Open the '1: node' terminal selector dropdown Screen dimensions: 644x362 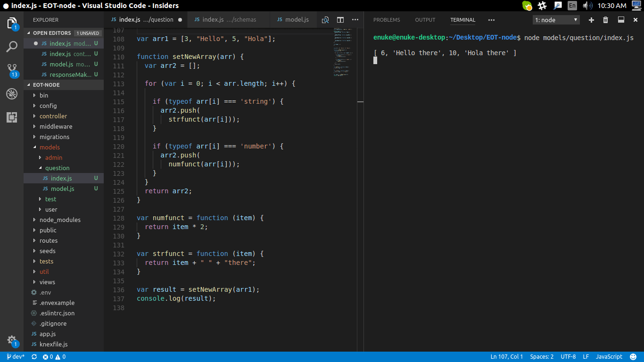click(x=556, y=20)
